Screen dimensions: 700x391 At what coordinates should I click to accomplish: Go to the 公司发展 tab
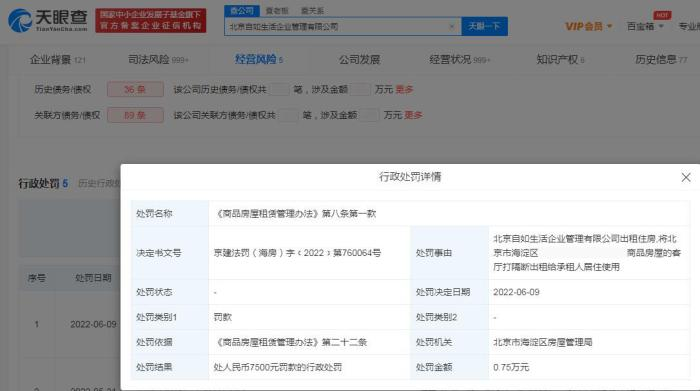point(359,59)
